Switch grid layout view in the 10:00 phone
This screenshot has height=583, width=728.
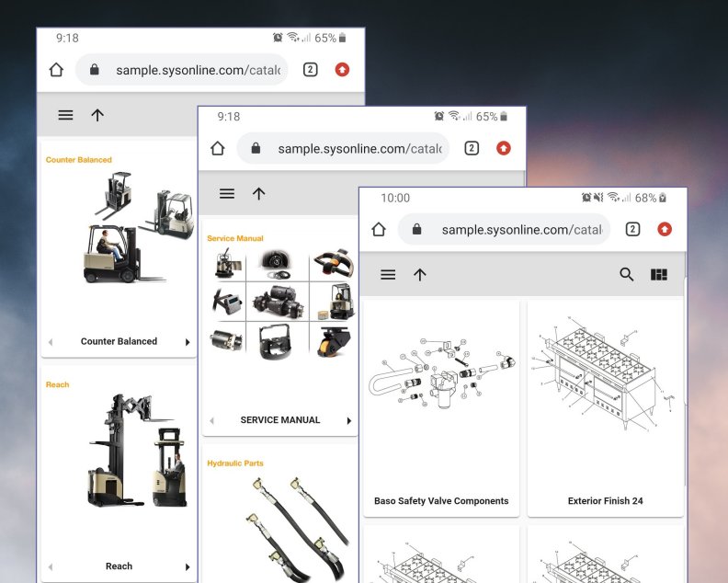click(x=659, y=275)
